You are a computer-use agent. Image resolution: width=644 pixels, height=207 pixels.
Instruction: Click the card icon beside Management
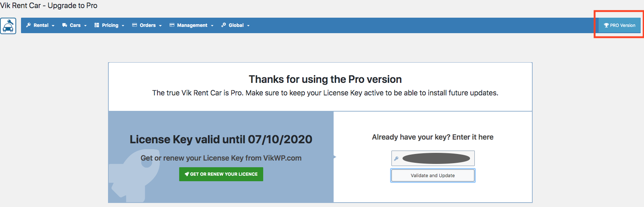(x=172, y=25)
